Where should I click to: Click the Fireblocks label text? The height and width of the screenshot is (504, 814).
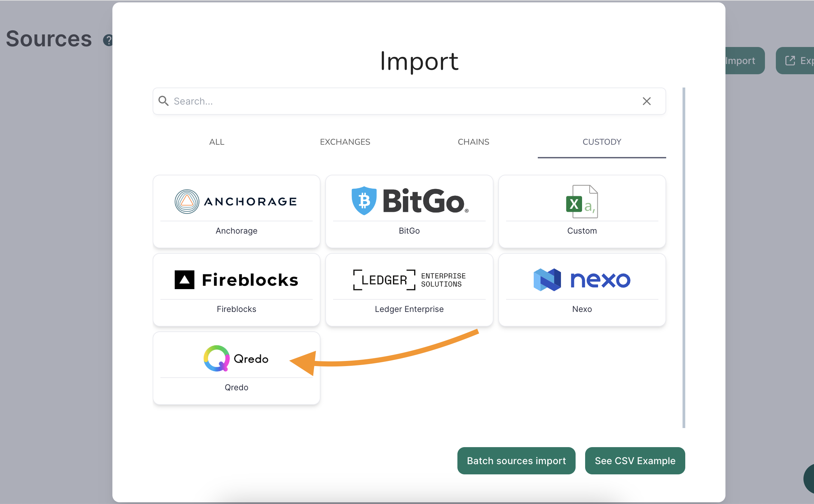click(x=236, y=309)
